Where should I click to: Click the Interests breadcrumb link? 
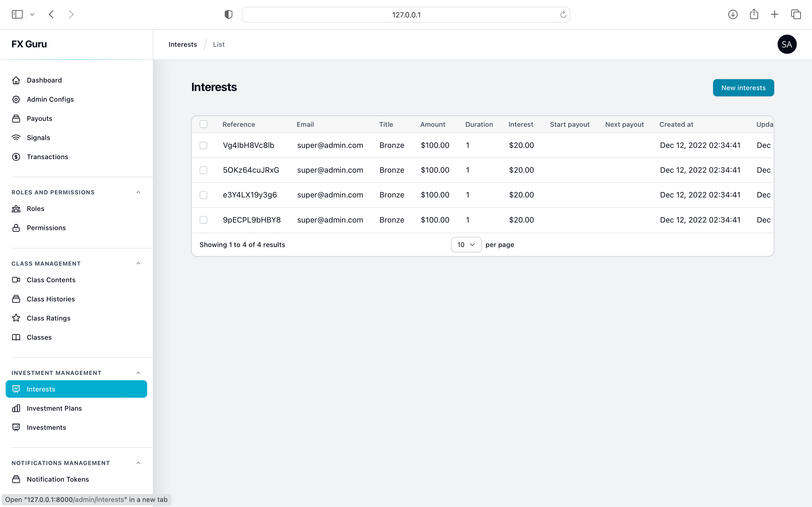(182, 45)
